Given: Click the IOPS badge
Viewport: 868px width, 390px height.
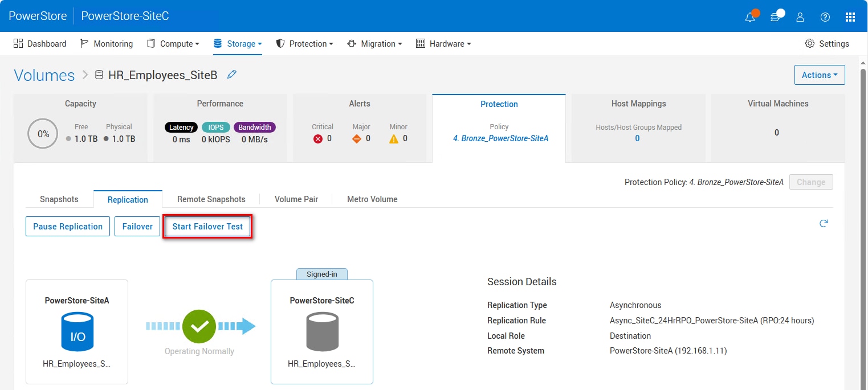Looking at the screenshot, I should (216, 128).
